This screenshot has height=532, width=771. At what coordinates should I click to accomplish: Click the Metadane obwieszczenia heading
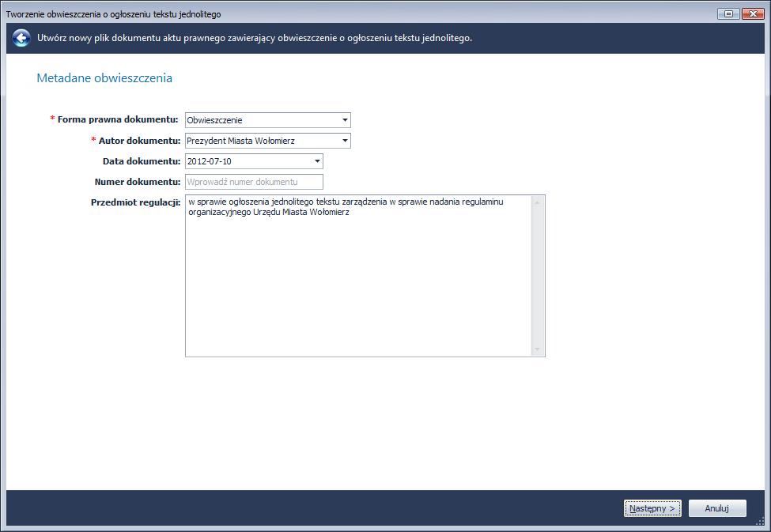104,78
